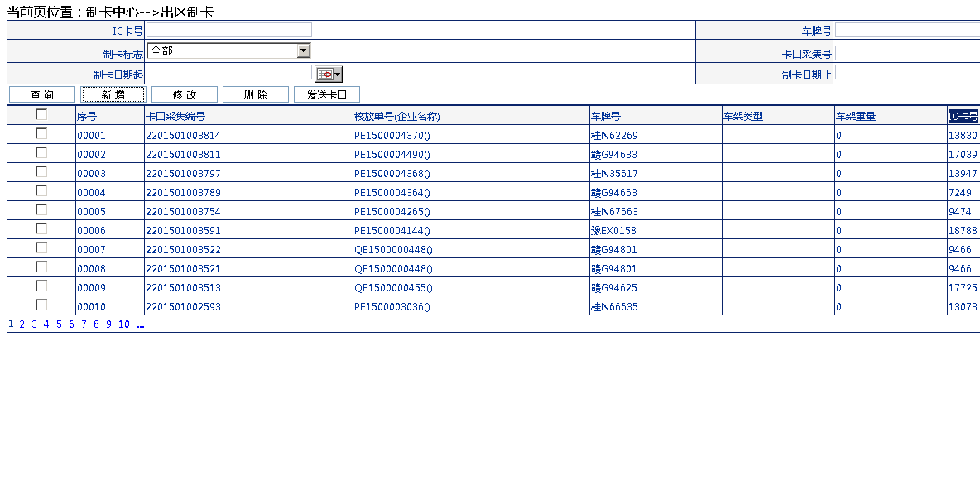Check the box for row 00004
The width and height of the screenshot is (980, 495).
coord(41,190)
